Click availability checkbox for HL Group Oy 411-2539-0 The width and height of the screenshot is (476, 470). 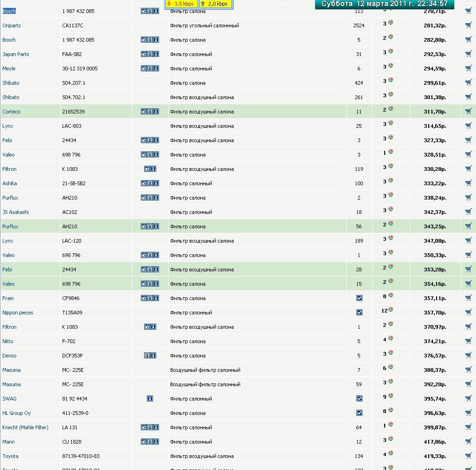point(359,413)
